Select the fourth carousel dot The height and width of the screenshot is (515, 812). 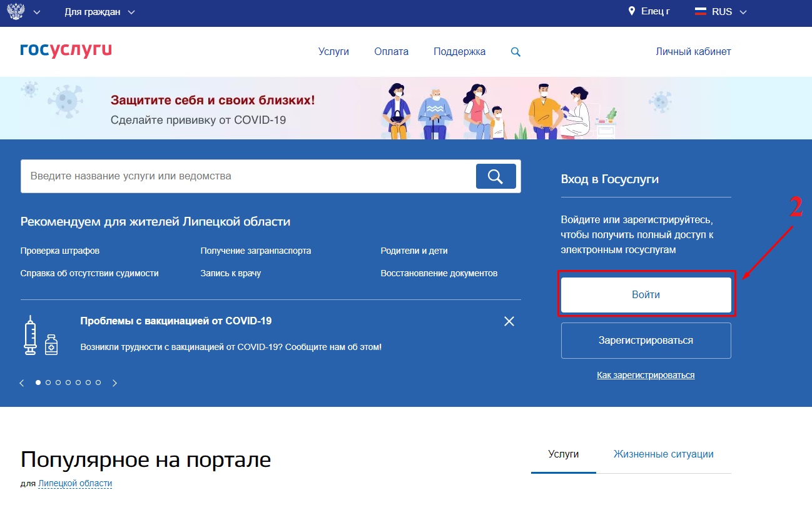pos(68,382)
